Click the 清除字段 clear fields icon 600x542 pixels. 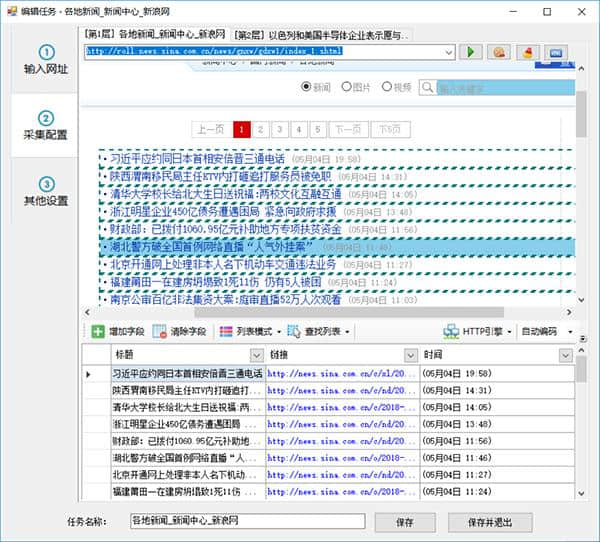tap(160, 331)
